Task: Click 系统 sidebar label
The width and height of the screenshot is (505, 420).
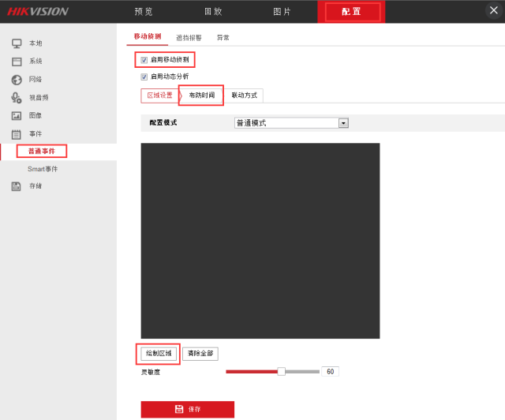Action: click(36, 62)
